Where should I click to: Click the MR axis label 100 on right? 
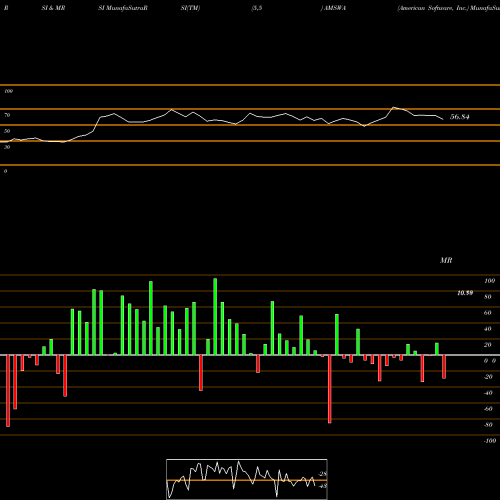490,281
